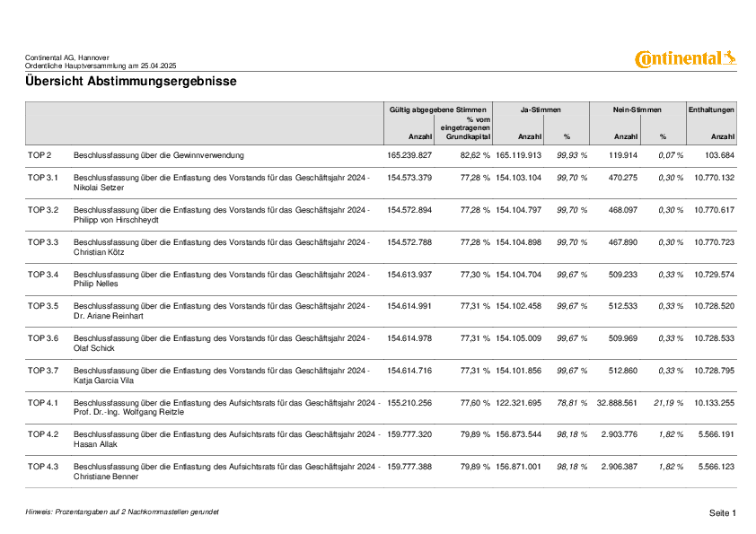Viewport: 756px width, 534px height.
Task: Click the name 'Philip Nelles'
Action: (95, 284)
